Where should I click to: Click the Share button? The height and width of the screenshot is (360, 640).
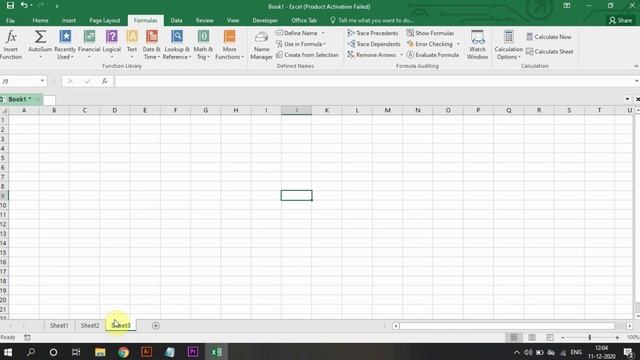[620, 20]
